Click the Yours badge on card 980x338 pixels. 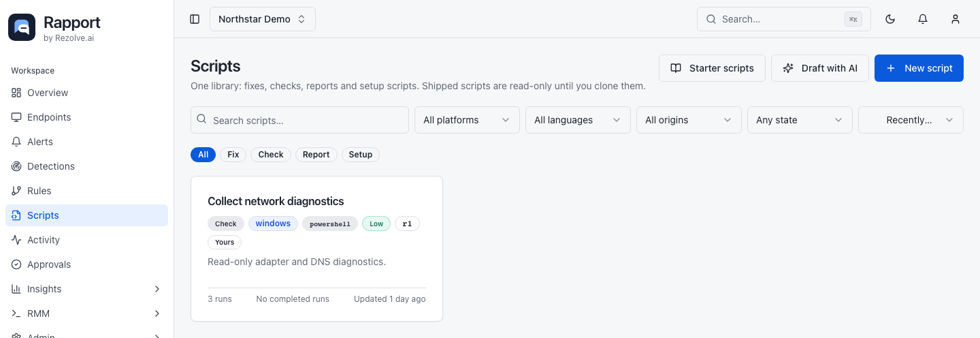(x=225, y=242)
